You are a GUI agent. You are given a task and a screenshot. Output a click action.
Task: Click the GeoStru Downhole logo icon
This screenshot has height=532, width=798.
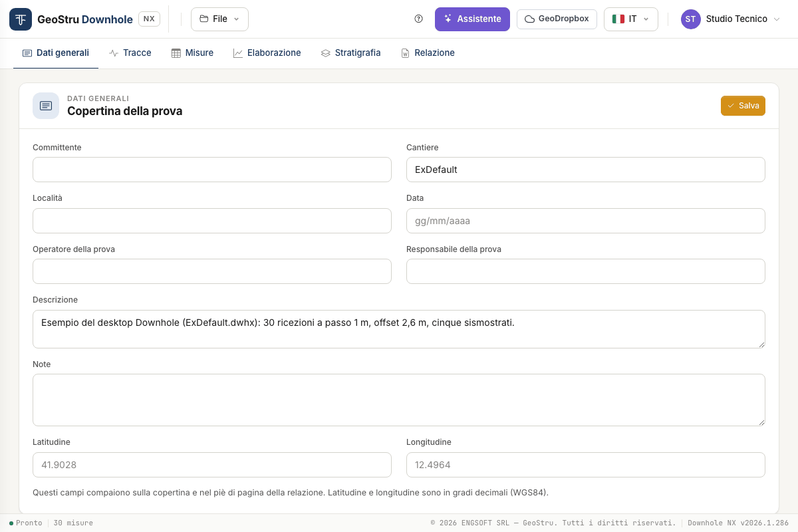point(21,19)
